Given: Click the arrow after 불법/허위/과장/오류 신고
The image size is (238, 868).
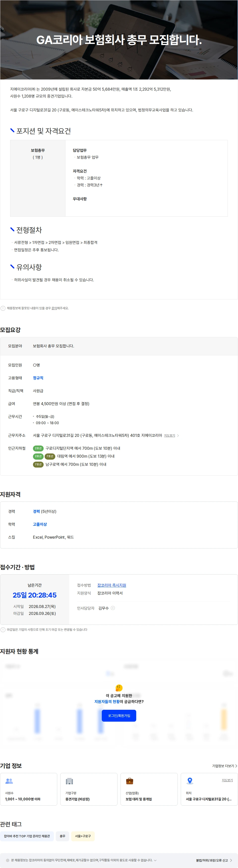Looking at the screenshot, I should click(x=231, y=860).
